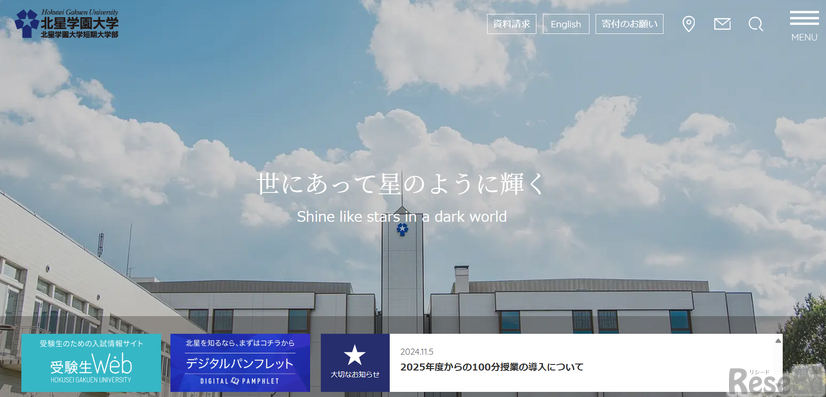Screen dimensions: 826x397
Task: Click the 寄付のお願い button
Action: [x=629, y=24]
